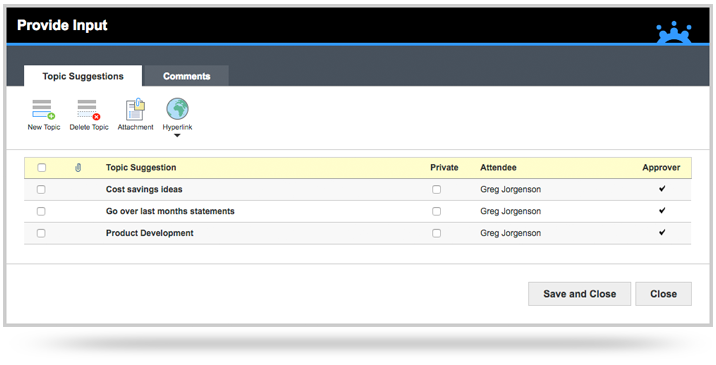Expand the Hyperlink dropdown arrow

[177, 135]
